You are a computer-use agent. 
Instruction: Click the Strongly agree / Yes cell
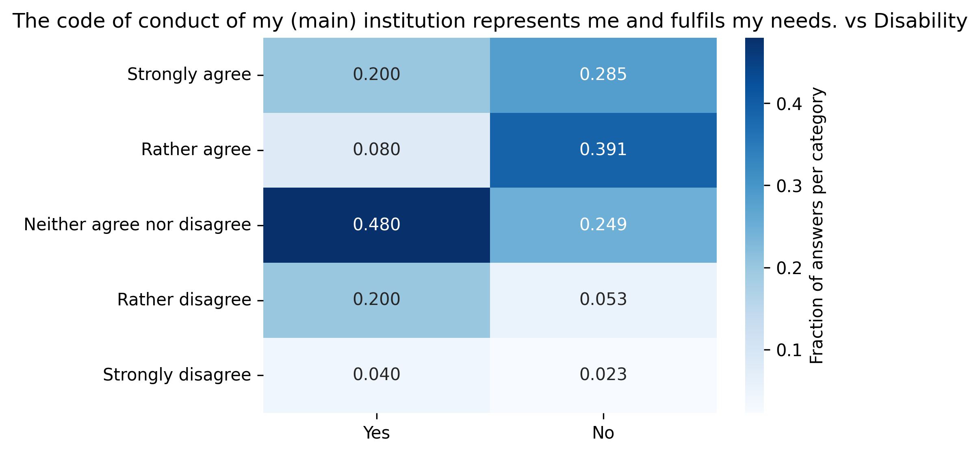[376, 75]
